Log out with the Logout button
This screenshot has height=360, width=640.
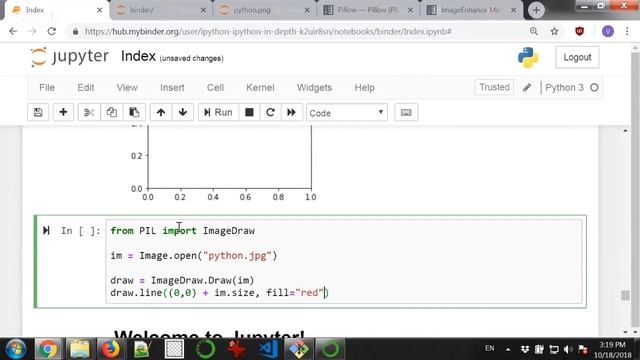pos(577,57)
